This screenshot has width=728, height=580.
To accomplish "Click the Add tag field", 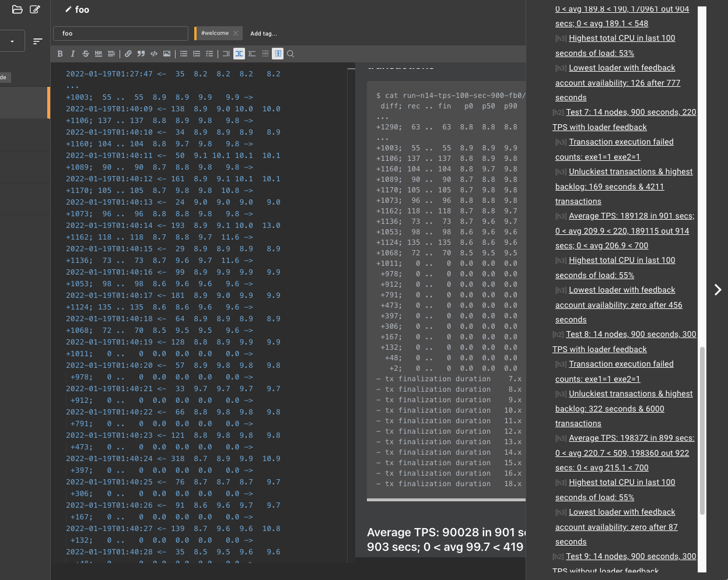I will click(264, 34).
